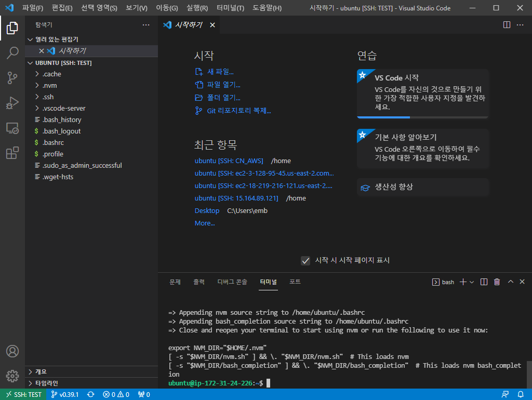Toggle 시작 시 시작 페이지 표시 checkbox
Viewport: 532px width, 400px height.
tap(305, 261)
